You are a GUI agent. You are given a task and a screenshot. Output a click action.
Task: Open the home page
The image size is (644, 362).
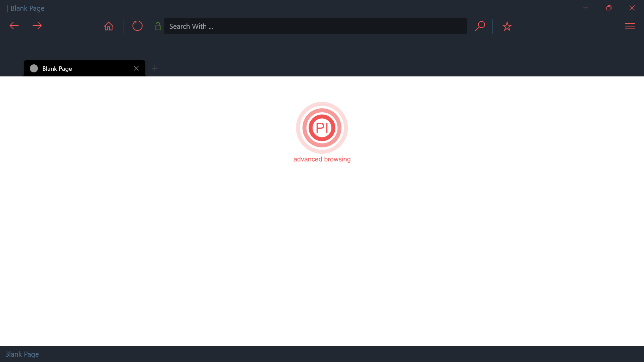tap(108, 26)
